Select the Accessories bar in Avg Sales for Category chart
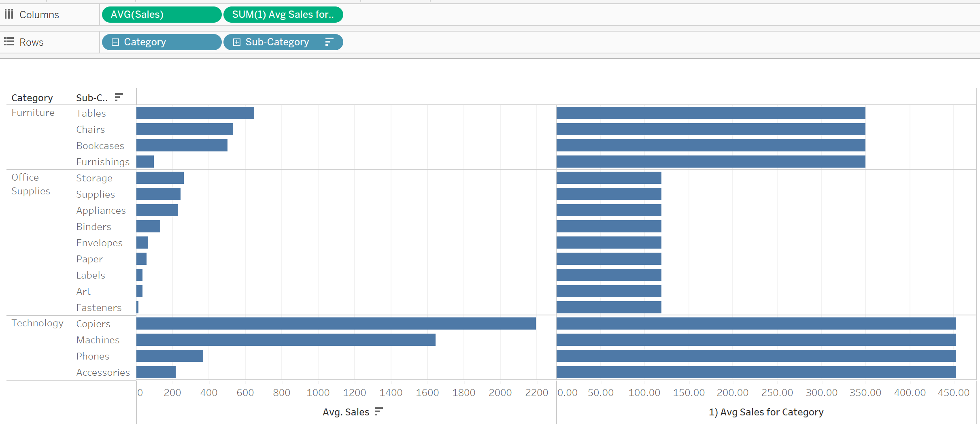The width and height of the screenshot is (980, 432). [x=756, y=372]
